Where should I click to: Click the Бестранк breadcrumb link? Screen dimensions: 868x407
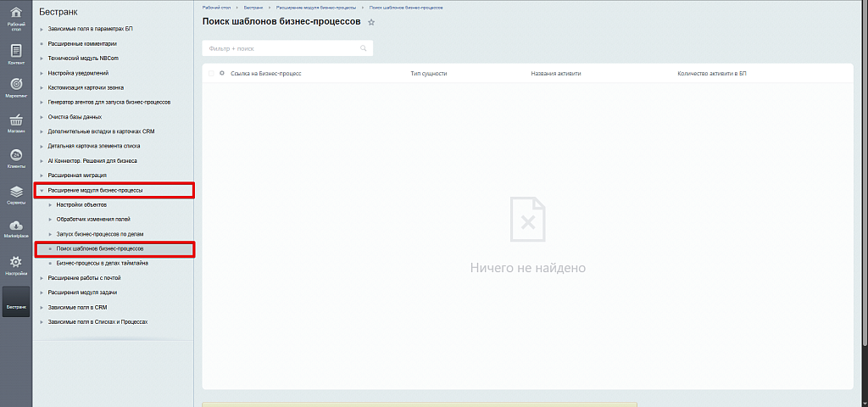point(253,7)
